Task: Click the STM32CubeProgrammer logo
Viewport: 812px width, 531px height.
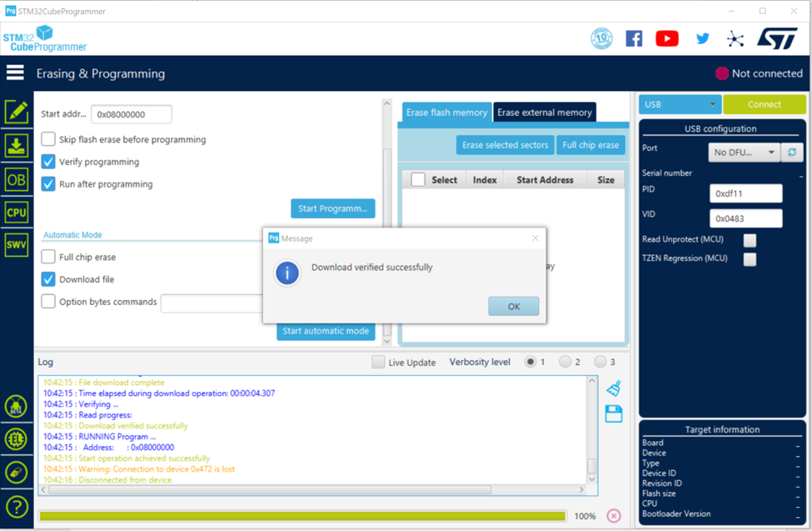Action: pyautogui.click(x=45, y=39)
